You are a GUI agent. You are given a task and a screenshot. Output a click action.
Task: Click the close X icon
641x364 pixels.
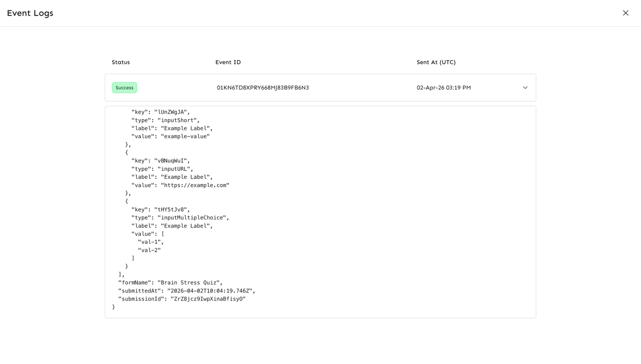coord(625,12)
